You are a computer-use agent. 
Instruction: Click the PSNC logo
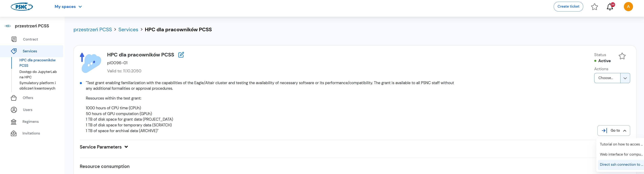(x=22, y=7)
